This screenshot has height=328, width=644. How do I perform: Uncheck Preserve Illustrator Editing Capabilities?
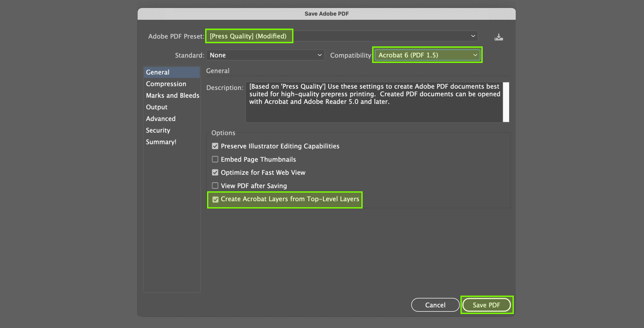[215, 146]
